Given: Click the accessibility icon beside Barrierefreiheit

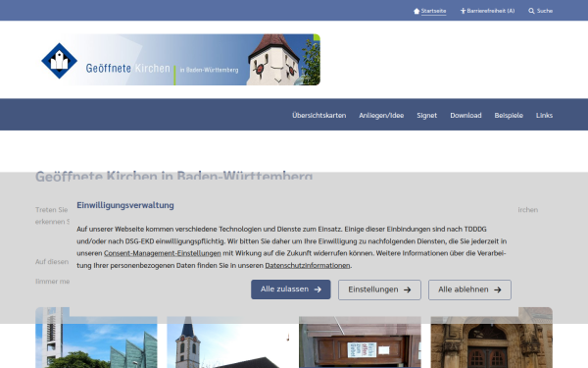Looking at the screenshot, I should 463,11.
